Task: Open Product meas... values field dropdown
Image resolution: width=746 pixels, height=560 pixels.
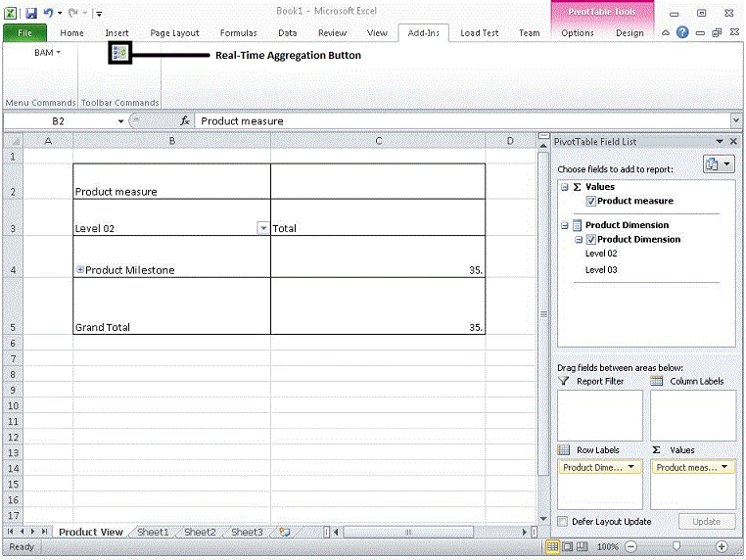Action: (724, 467)
